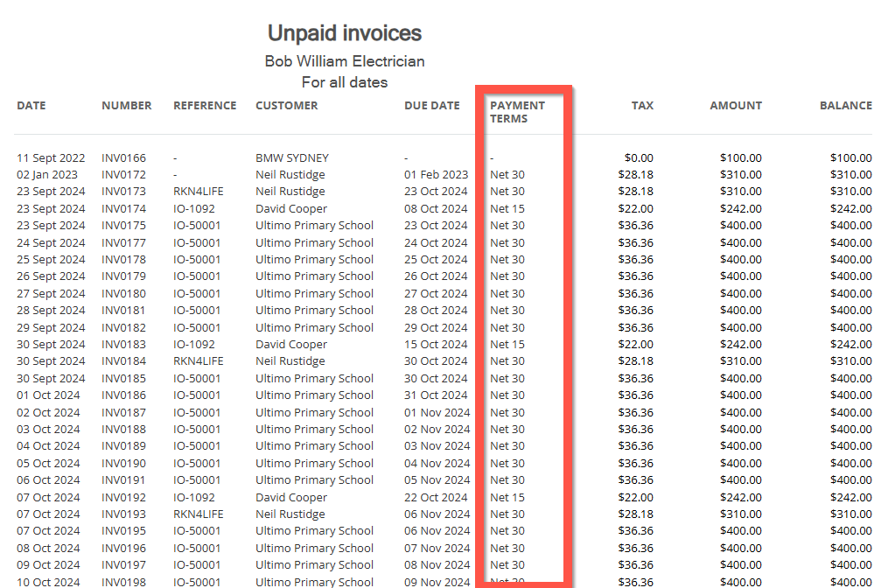Select invoice number INV0181
Screen dimensions: 881x588
coord(123,311)
